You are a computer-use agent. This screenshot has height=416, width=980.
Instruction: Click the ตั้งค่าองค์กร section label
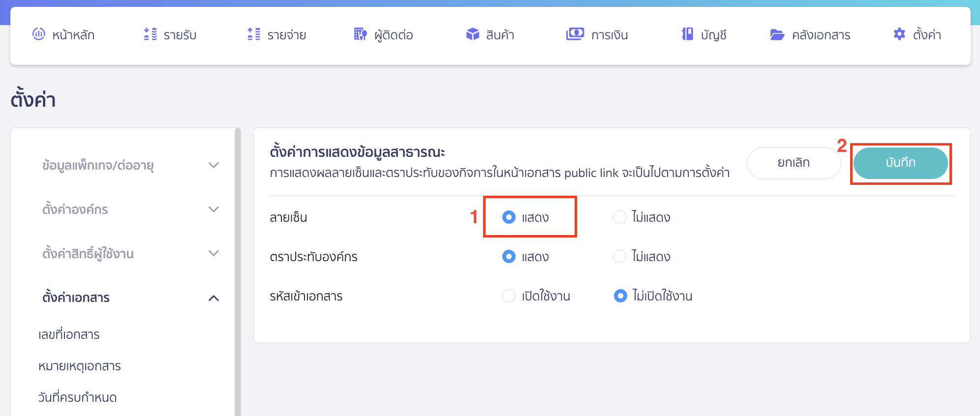(x=75, y=209)
